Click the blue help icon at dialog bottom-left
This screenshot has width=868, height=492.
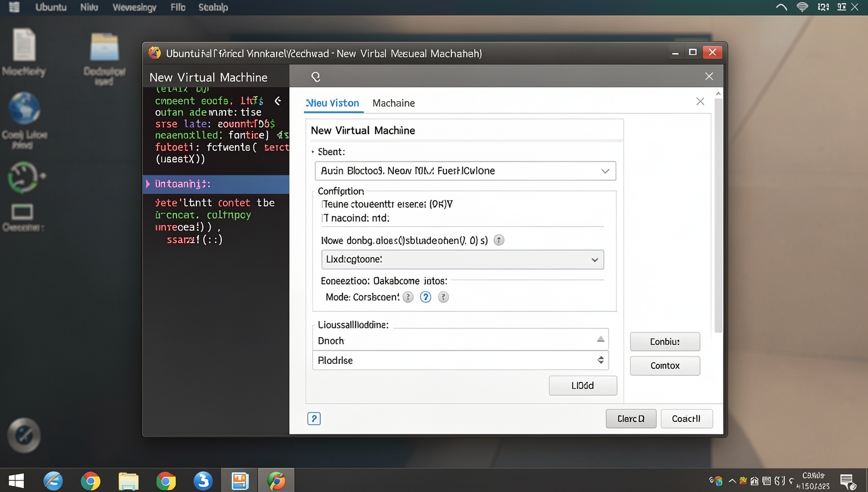tap(314, 419)
